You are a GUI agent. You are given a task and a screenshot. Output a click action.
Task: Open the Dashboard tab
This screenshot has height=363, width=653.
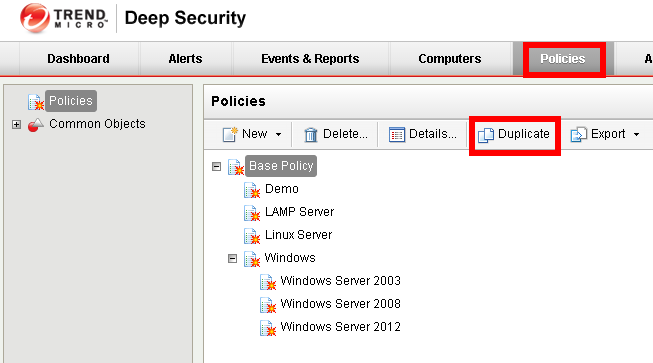78,59
